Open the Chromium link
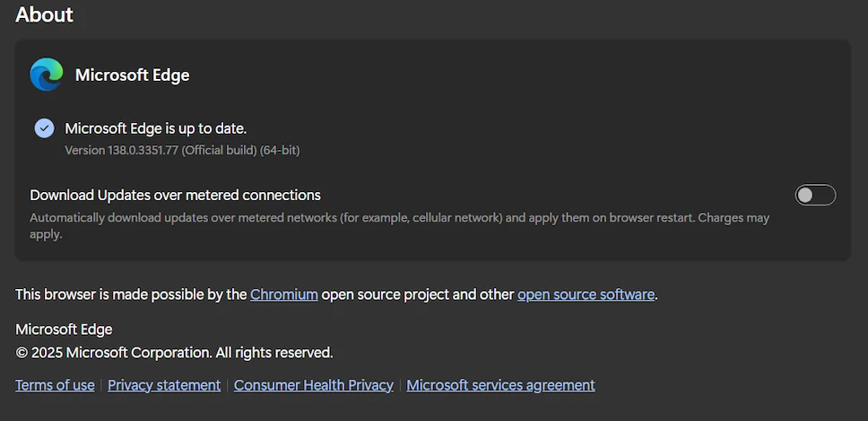 (284, 294)
